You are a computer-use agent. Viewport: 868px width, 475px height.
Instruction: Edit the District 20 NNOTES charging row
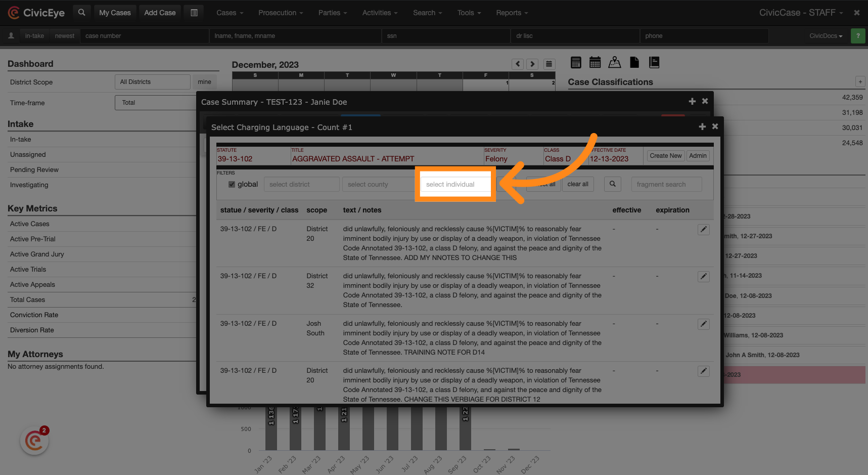pos(704,230)
